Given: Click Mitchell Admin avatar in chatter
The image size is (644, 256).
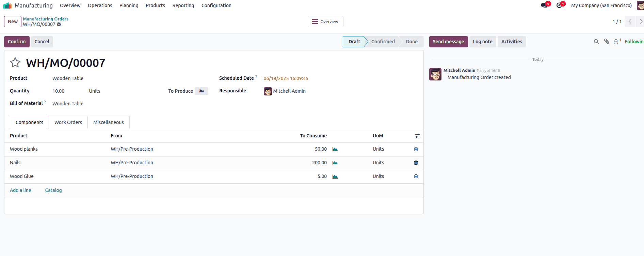Looking at the screenshot, I should tap(435, 74).
